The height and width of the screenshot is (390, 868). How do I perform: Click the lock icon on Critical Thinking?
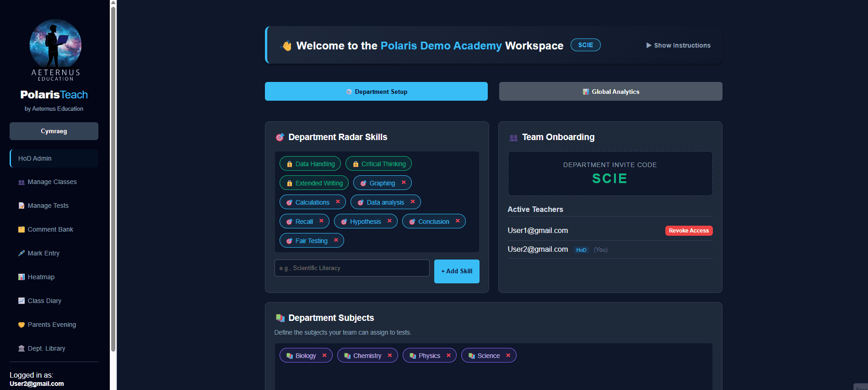coord(356,164)
